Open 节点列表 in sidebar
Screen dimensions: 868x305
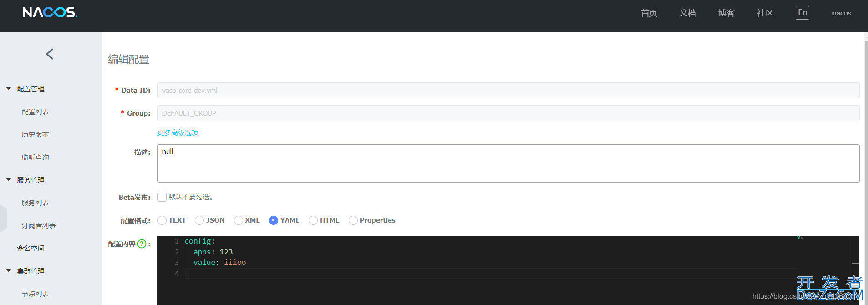pyautogui.click(x=35, y=294)
